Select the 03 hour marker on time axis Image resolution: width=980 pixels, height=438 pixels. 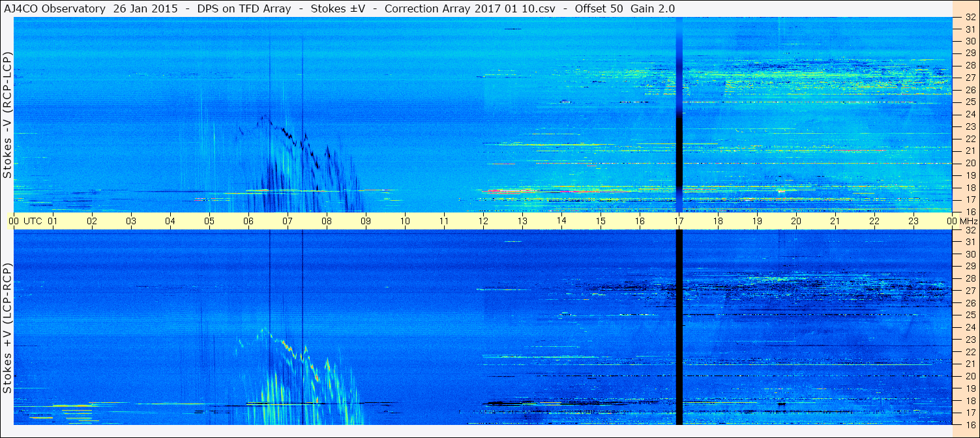coord(131,221)
